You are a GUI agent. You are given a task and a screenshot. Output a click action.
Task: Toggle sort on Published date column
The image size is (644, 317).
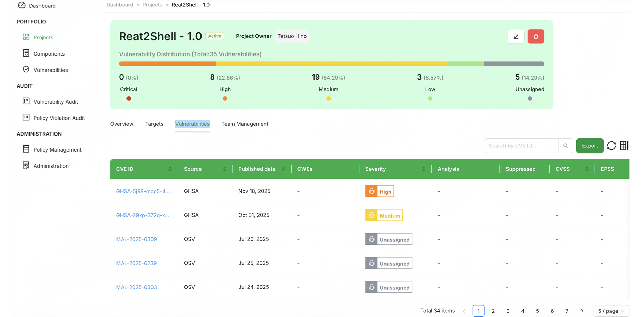pyautogui.click(x=283, y=169)
